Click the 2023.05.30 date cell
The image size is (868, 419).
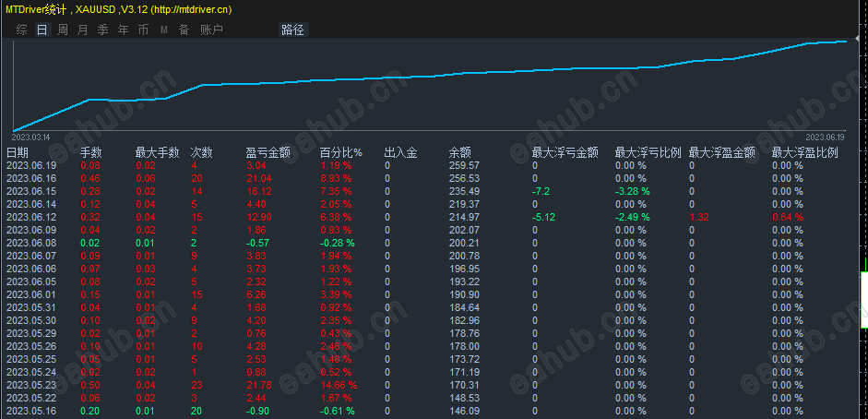coord(30,320)
